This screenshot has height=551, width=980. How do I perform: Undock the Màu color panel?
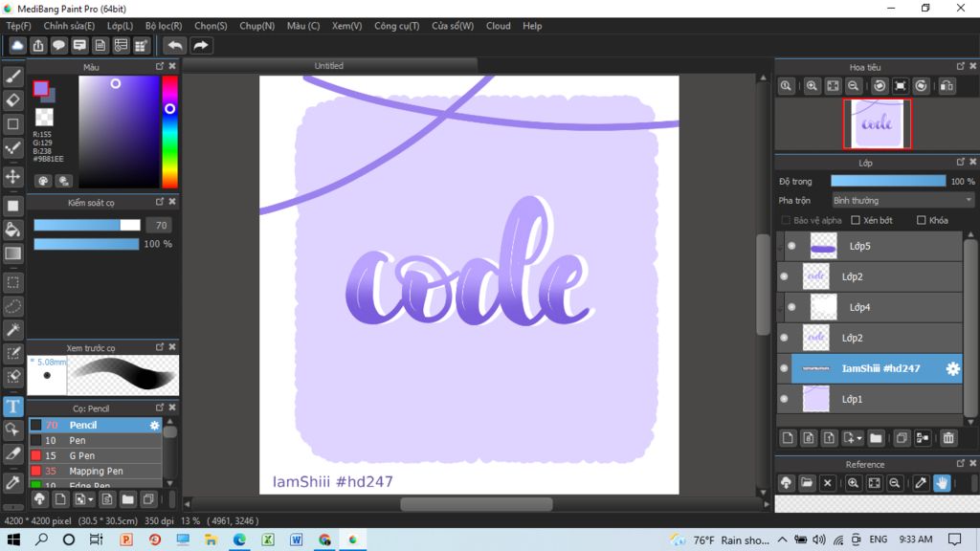(x=160, y=66)
